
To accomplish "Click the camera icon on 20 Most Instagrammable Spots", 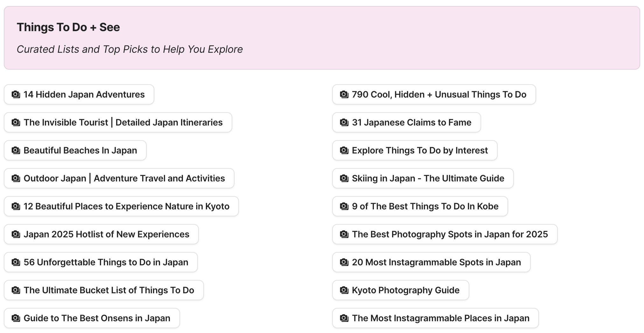I will [x=344, y=262].
